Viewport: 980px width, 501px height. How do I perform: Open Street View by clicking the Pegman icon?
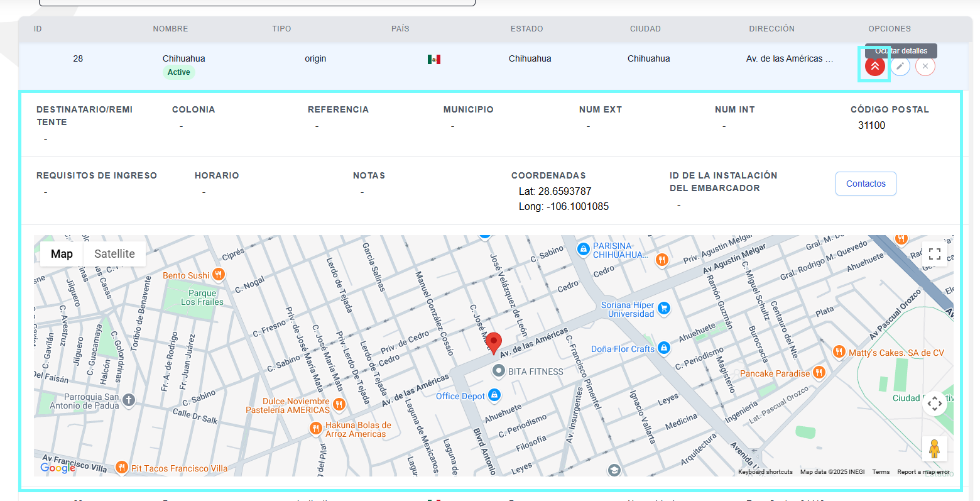(x=935, y=448)
